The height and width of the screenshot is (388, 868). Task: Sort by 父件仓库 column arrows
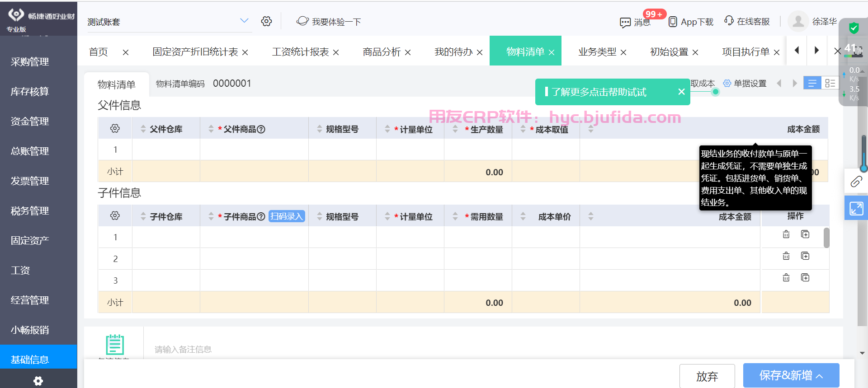(x=143, y=129)
